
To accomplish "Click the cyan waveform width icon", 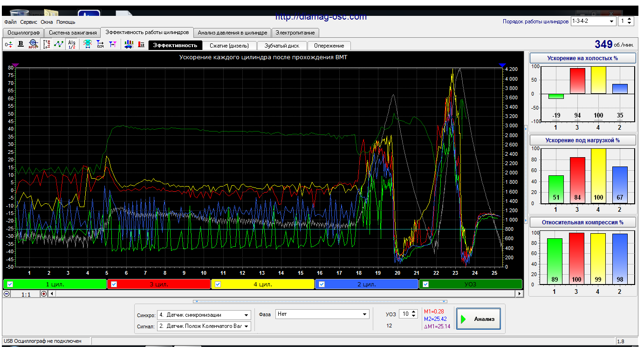I will pos(87,44).
